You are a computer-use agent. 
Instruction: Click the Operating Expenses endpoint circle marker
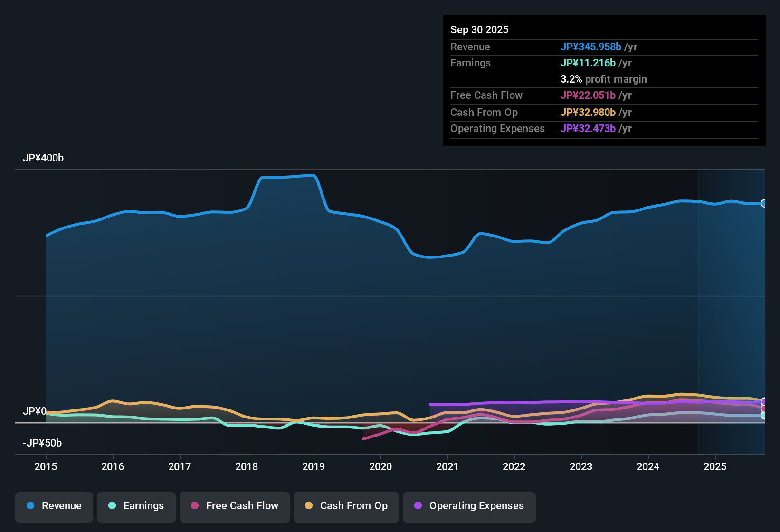point(764,400)
